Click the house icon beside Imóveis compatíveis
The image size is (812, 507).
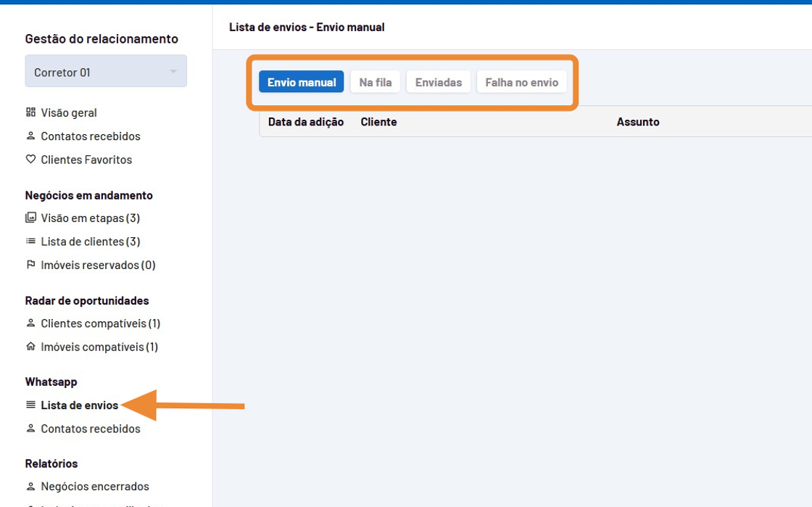(30, 347)
